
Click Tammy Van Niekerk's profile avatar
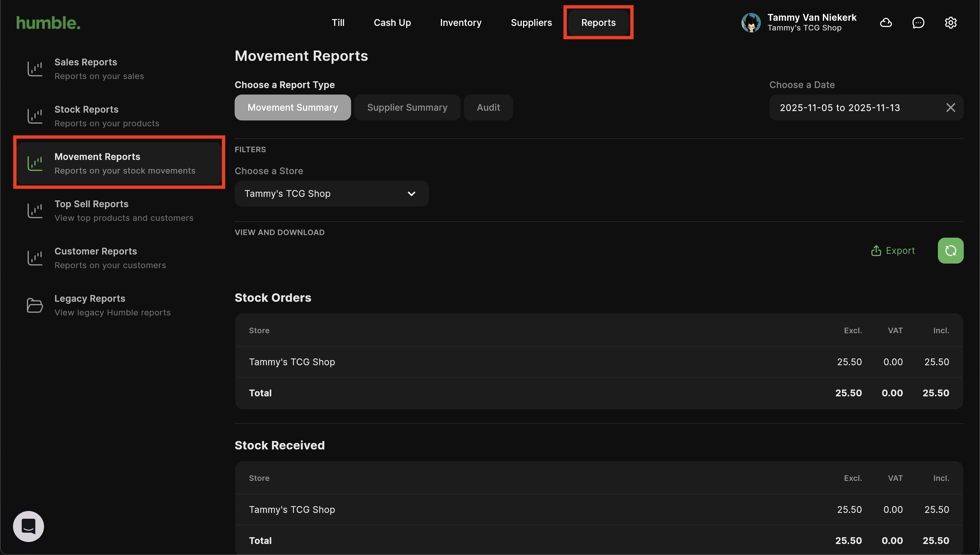(x=751, y=23)
